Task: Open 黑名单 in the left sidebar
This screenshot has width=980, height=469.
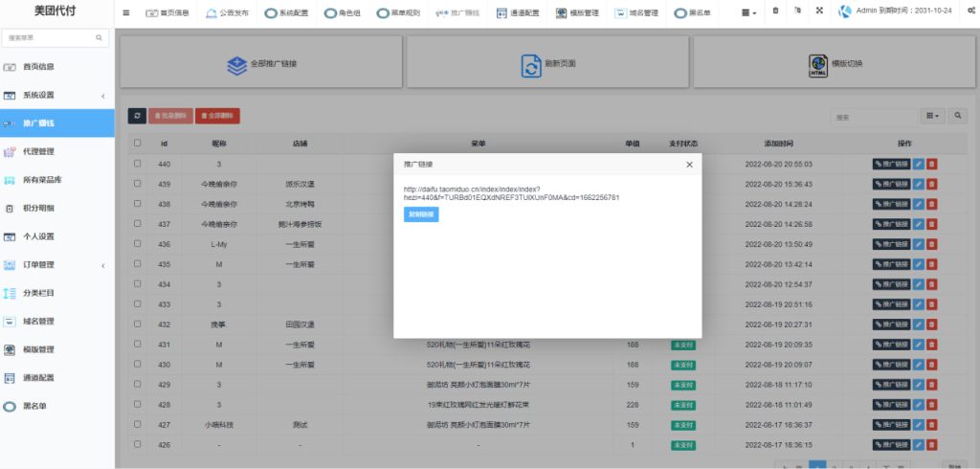Action: (56, 407)
